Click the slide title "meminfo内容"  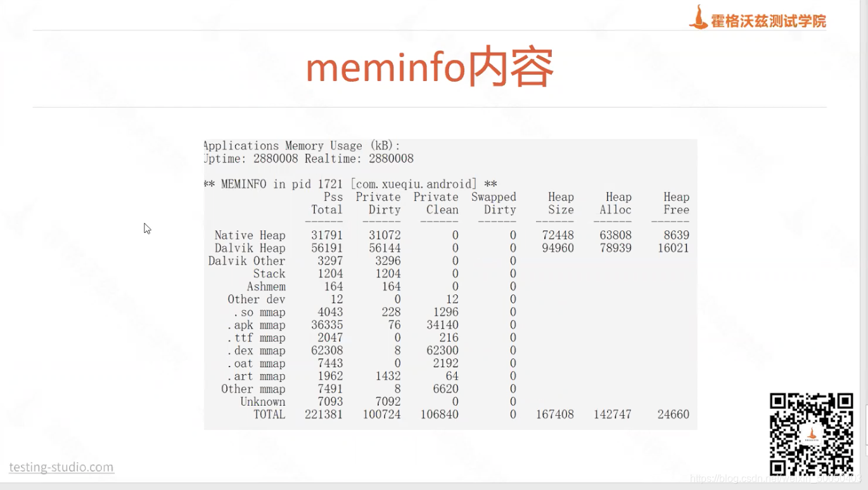pos(430,67)
